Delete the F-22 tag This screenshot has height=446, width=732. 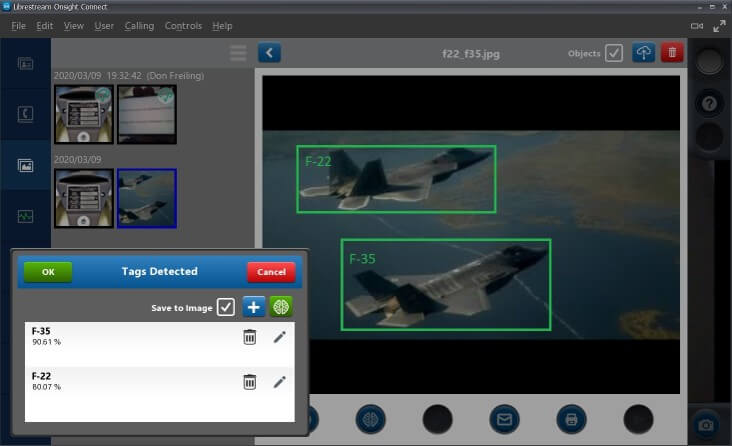[x=250, y=382]
